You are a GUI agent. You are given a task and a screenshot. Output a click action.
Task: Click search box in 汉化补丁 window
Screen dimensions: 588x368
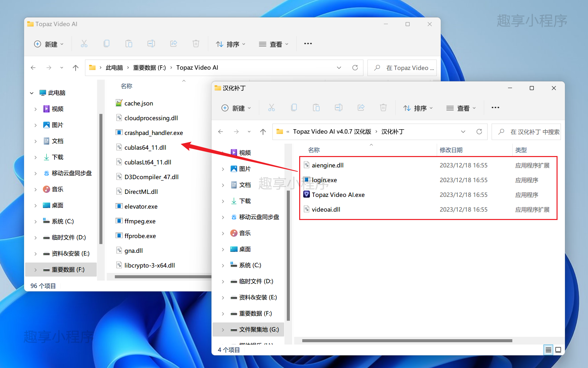(x=526, y=132)
